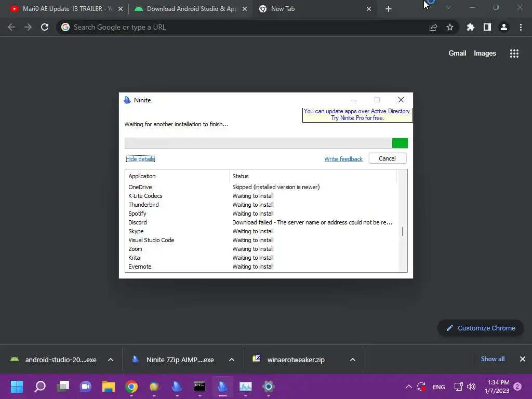
Task: Click the Google Chrome taskbar icon
Action: point(131,387)
